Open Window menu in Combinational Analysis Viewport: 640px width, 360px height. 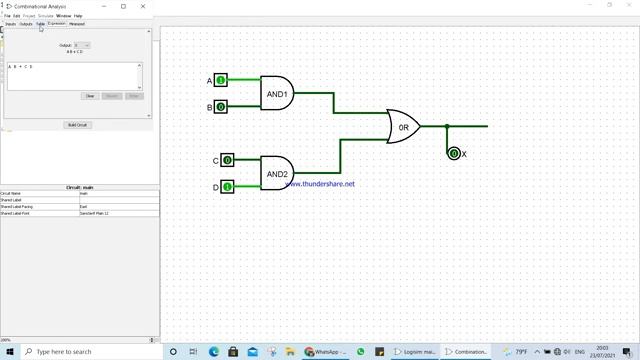(x=63, y=16)
